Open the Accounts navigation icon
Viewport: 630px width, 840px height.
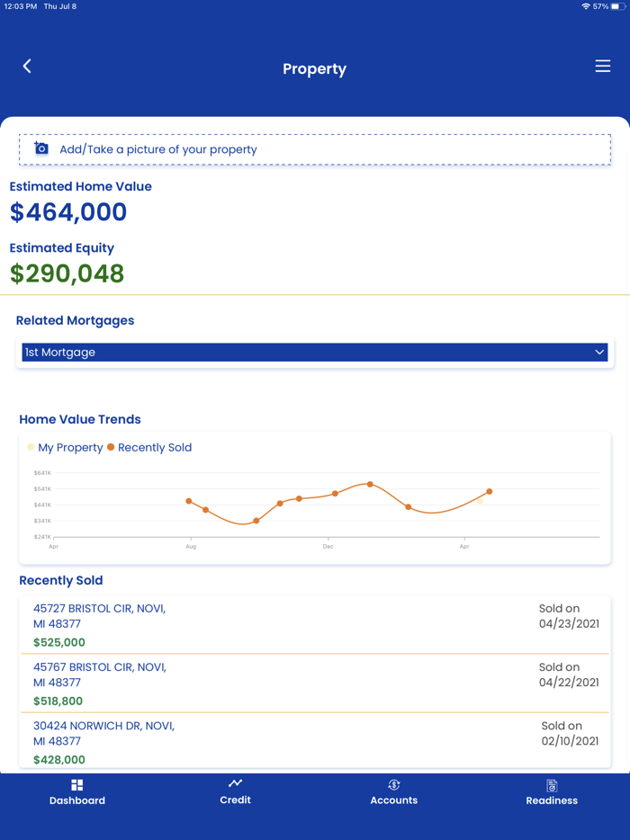coord(393,782)
